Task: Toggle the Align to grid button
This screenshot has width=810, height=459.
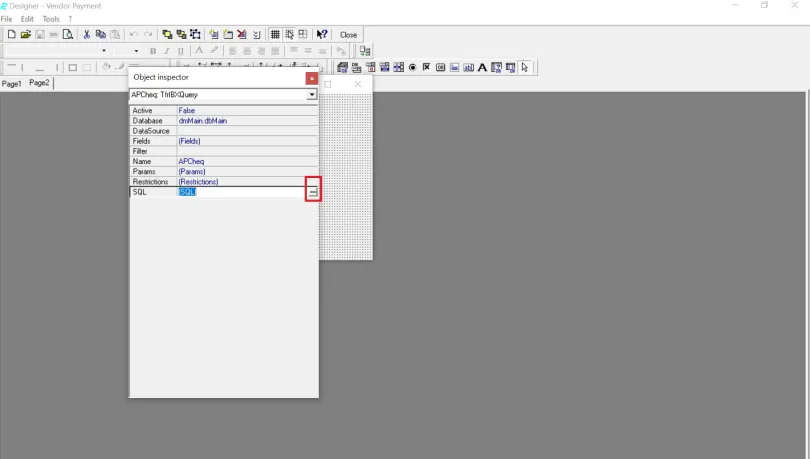Action: pos(289,34)
